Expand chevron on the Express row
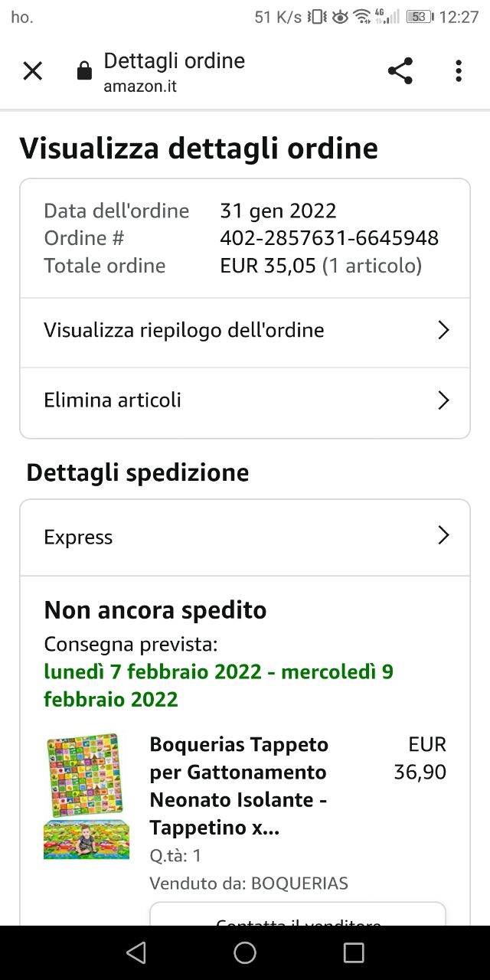 [x=443, y=535]
